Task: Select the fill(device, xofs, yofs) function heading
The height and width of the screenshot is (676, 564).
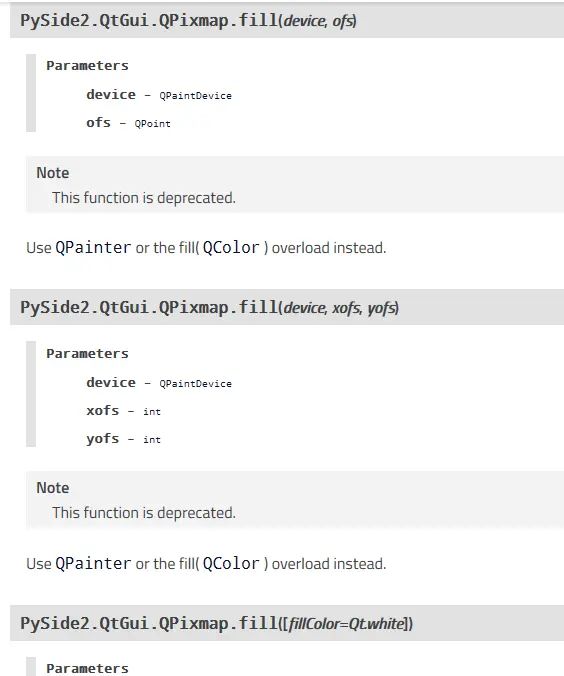Action: point(210,307)
